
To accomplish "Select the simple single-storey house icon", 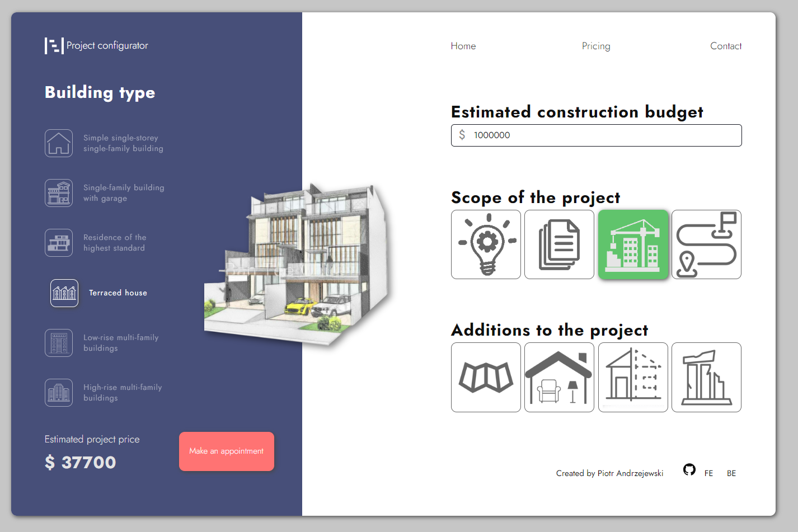I will click(x=59, y=143).
